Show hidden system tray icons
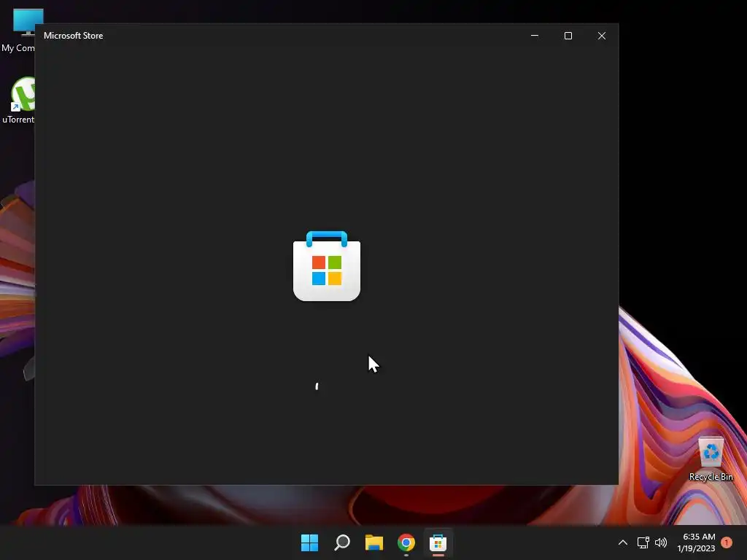 pos(623,542)
